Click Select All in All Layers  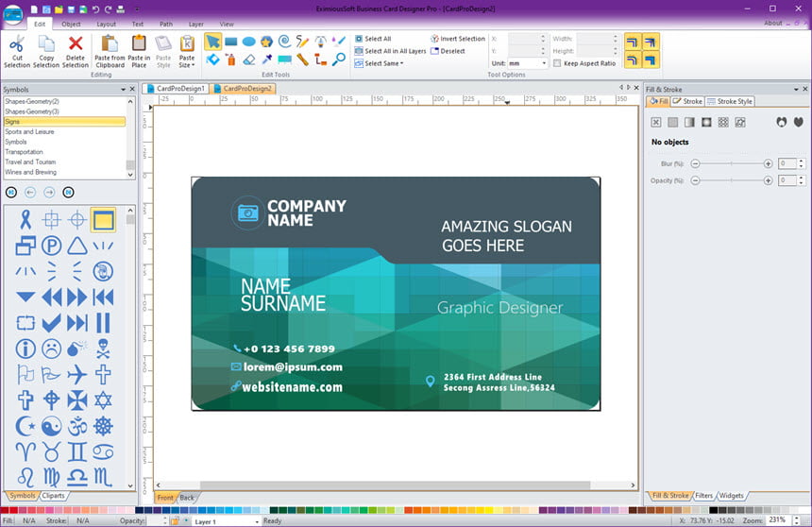391,51
